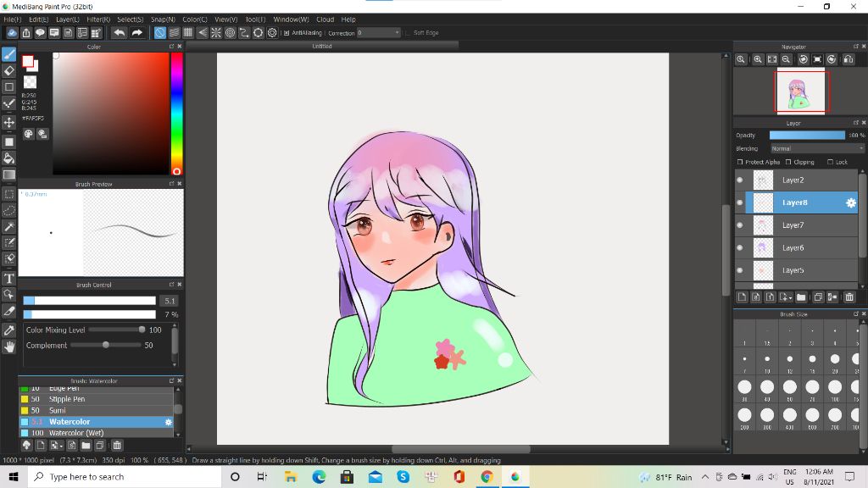The image size is (868, 488).
Task: Select the Magic Wand tool
Action: pos(8,226)
